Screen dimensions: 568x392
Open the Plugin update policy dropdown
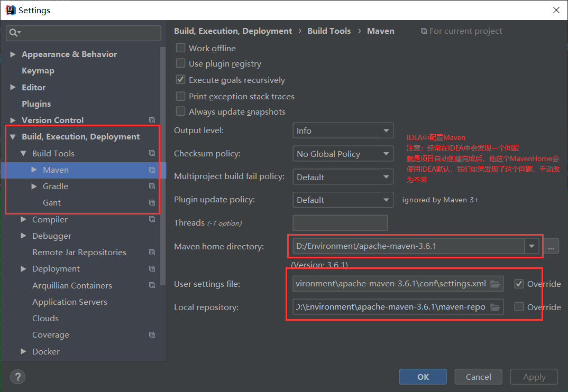[343, 200]
